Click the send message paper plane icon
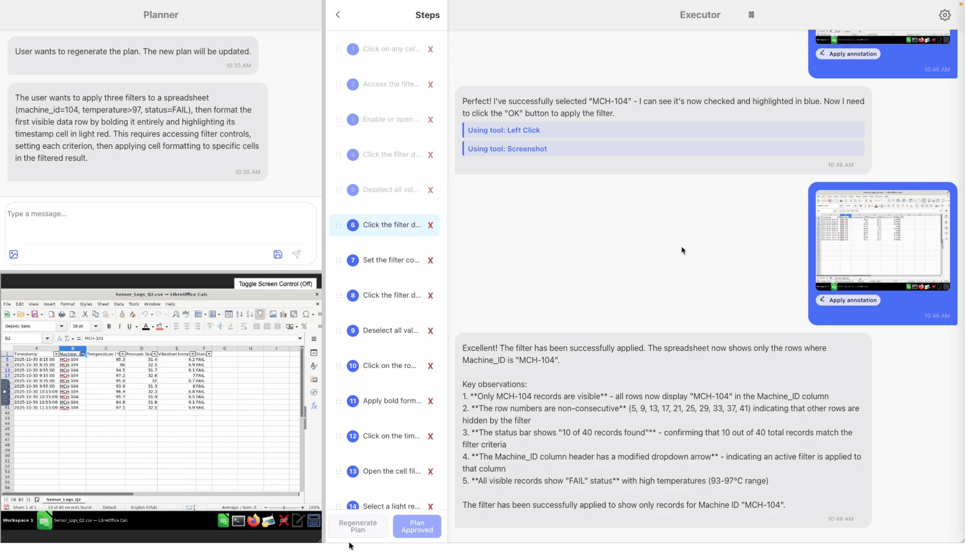This screenshot has width=965, height=560. pyautogui.click(x=296, y=255)
